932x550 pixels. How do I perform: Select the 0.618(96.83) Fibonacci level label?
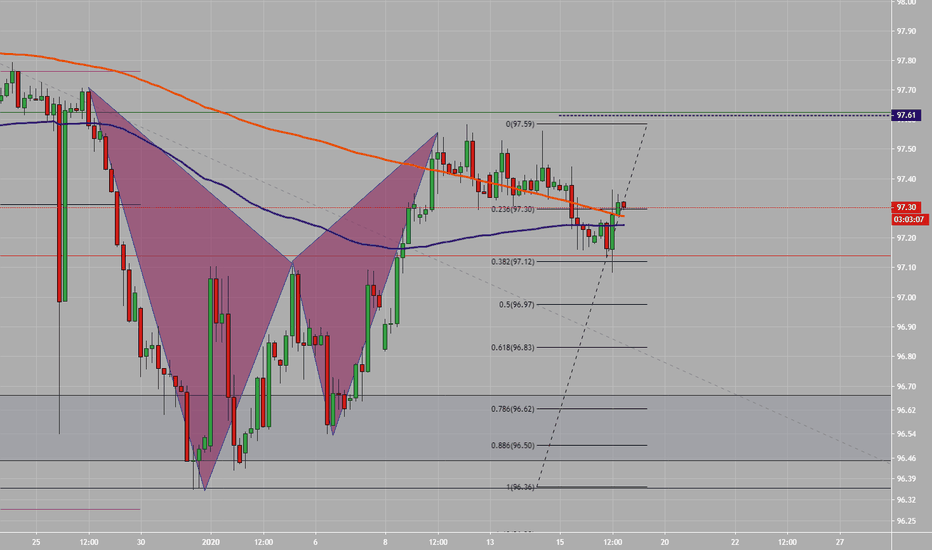(x=513, y=347)
